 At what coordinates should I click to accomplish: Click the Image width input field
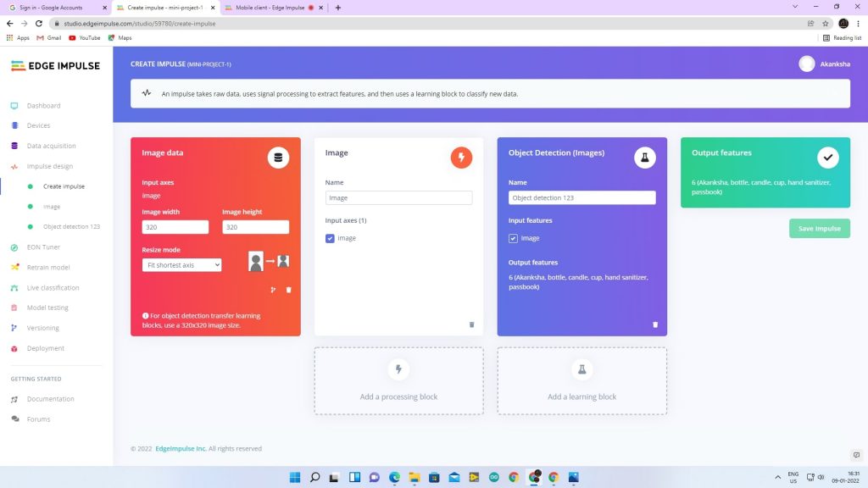175,227
